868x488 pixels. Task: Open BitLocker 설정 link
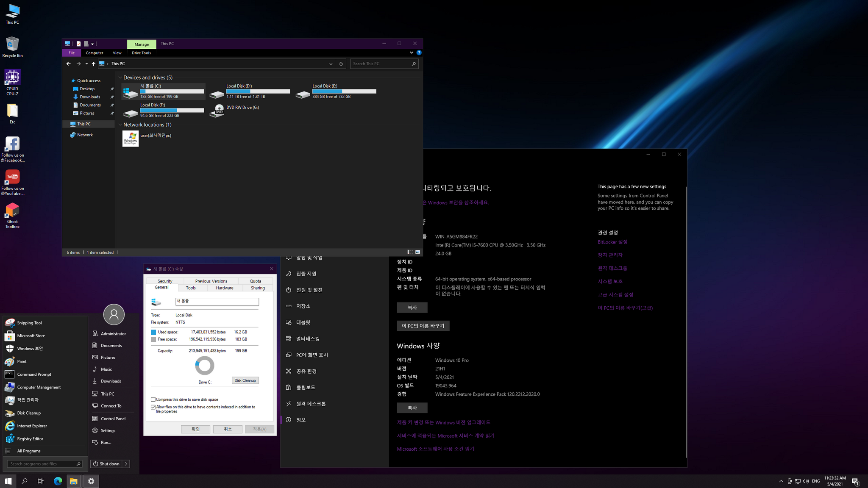(x=612, y=242)
